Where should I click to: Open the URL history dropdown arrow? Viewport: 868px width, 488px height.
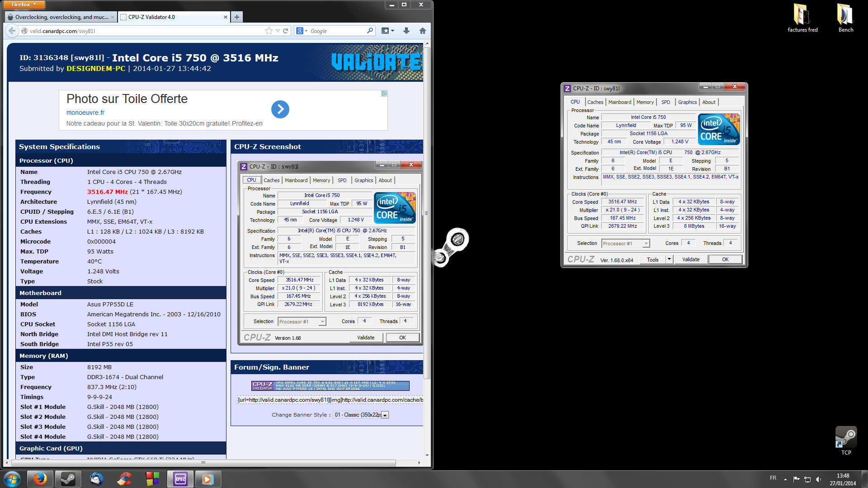click(x=278, y=31)
